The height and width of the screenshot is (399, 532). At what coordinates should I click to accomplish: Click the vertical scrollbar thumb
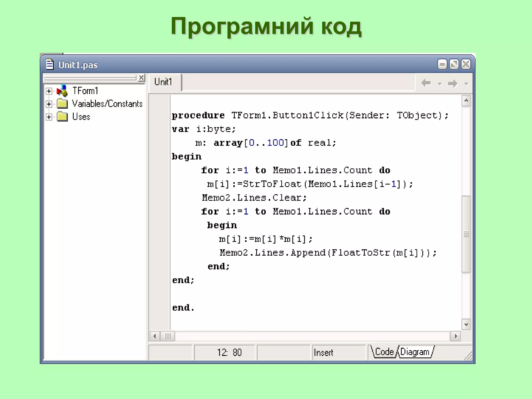tap(466, 234)
